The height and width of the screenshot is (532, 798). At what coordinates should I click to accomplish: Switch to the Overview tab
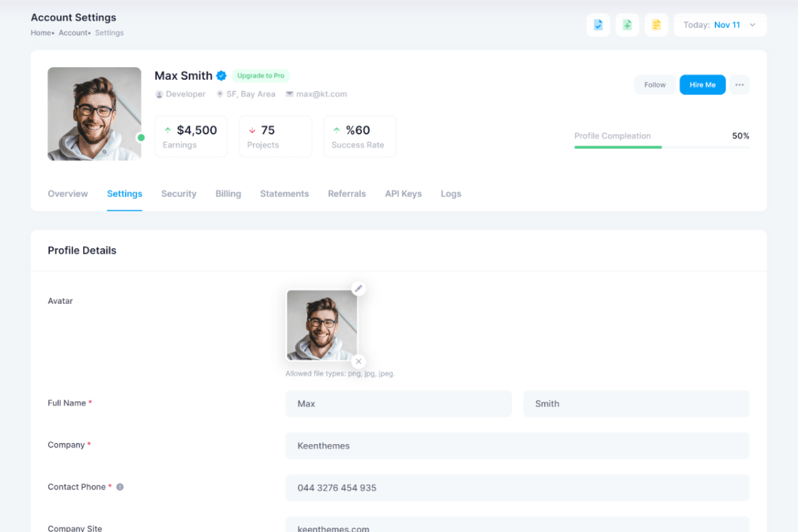coord(68,194)
